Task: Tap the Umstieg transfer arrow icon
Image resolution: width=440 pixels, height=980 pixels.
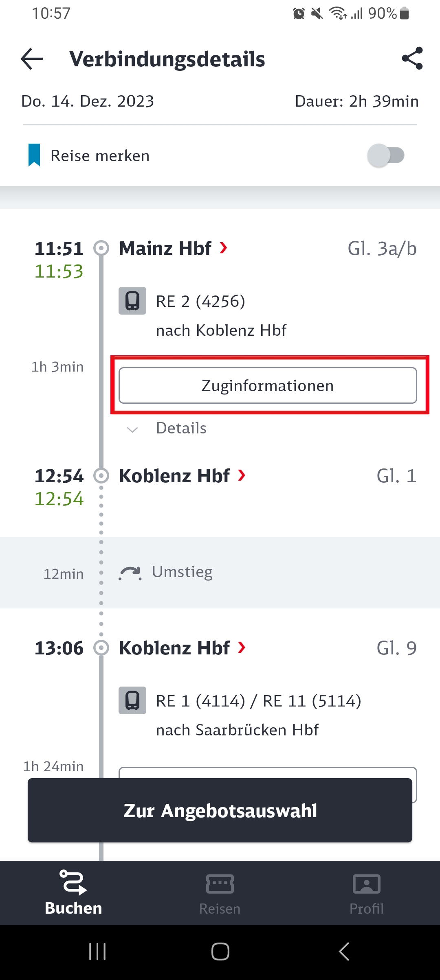Action: [130, 573]
